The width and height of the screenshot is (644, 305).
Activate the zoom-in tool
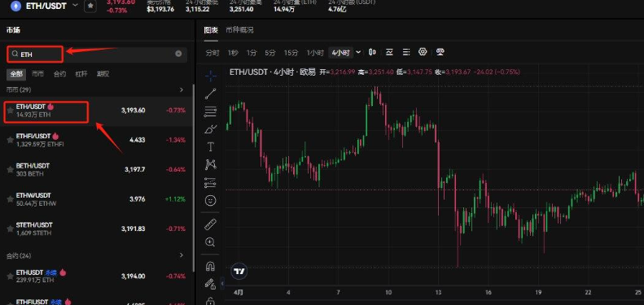click(211, 242)
